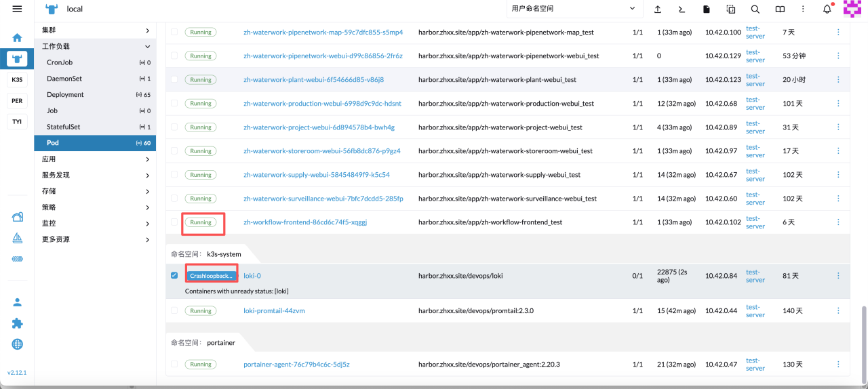Collapse the 工作负载 sidebar section

click(x=147, y=47)
